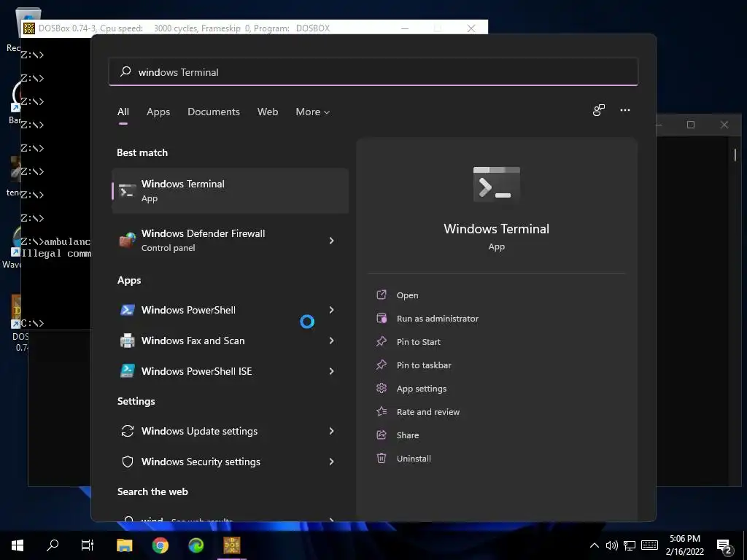This screenshot has height=560, width=747.
Task: Close the background terminal window
Action: (x=724, y=125)
